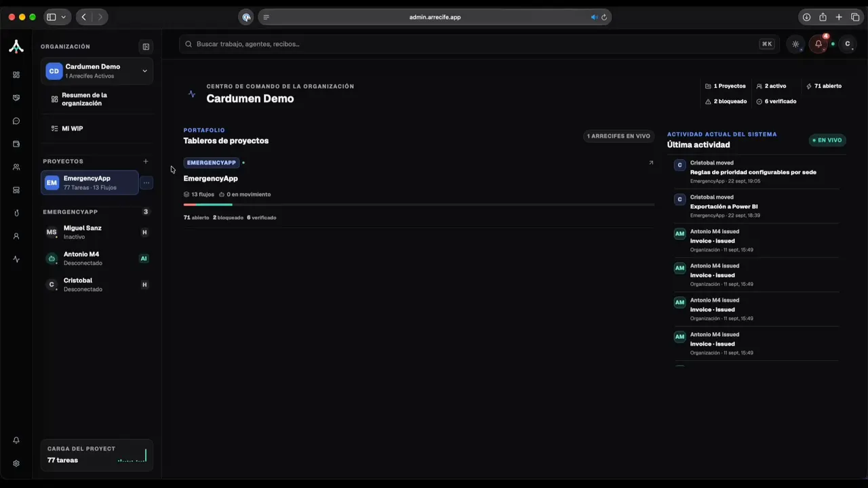Open EmergencyApp board via arrow icon
Image resolution: width=868 pixels, height=488 pixels.
click(x=651, y=163)
